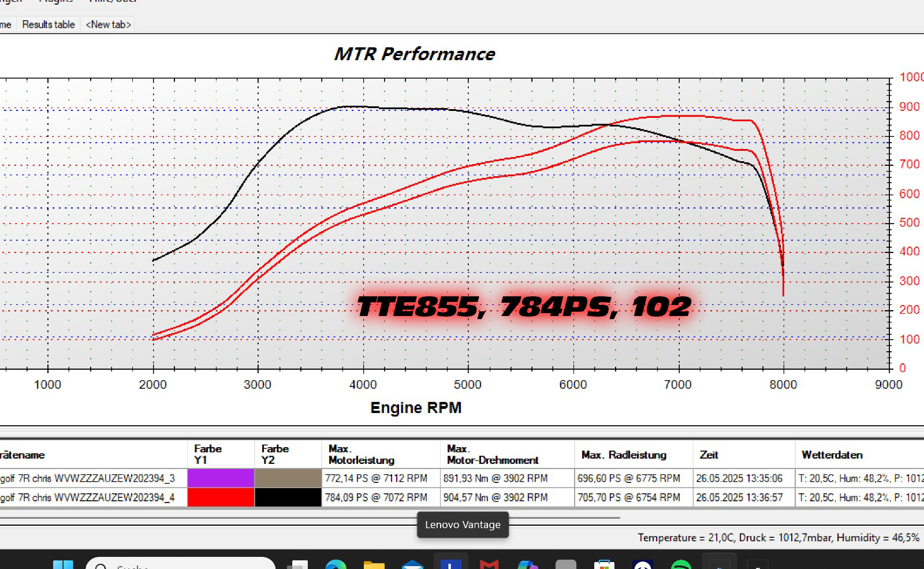Screen dimensions: 924x569
Task: Open the Windows Start menu
Action: click(x=63, y=564)
